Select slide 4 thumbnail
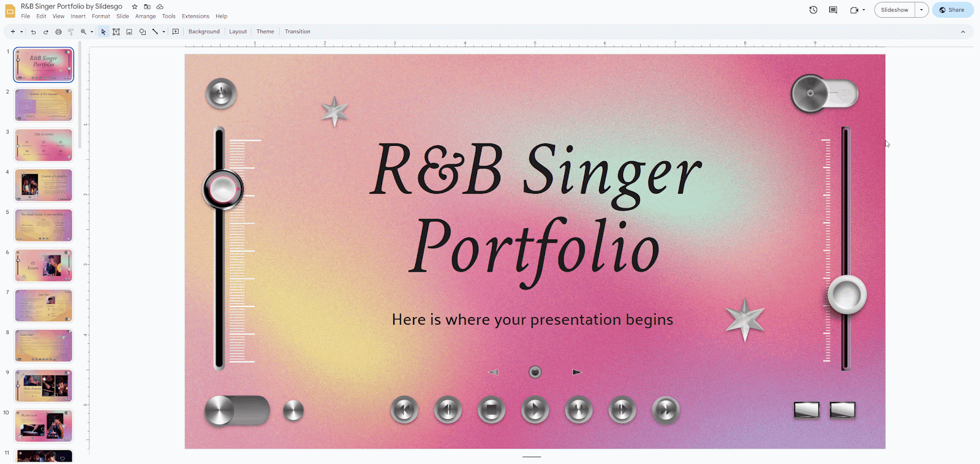 click(43, 185)
